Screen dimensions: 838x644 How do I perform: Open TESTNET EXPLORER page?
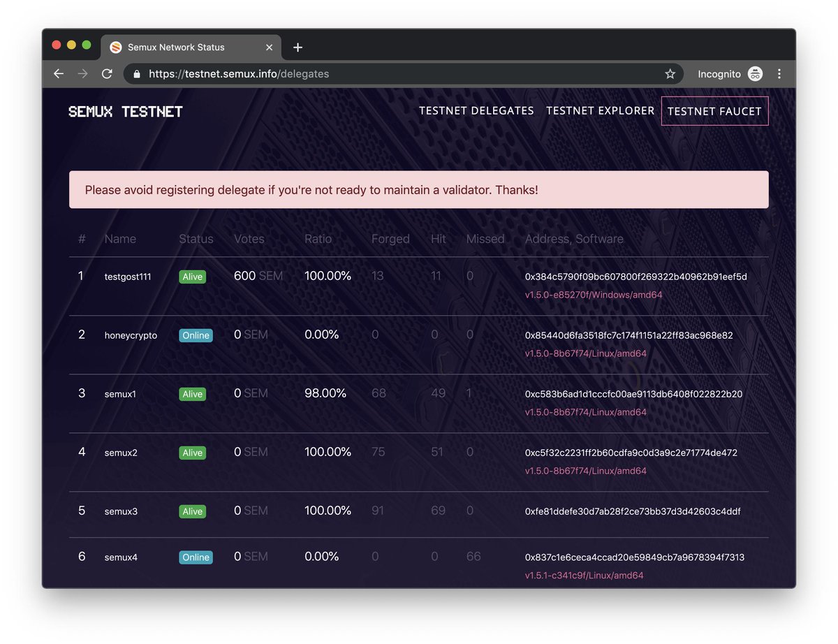(601, 110)
